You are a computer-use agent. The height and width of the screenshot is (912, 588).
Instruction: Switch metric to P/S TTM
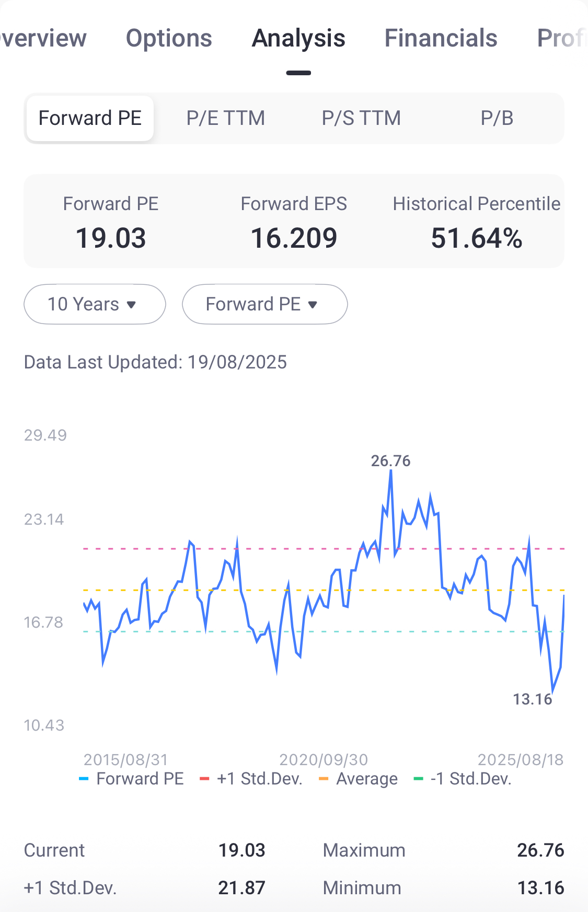pyautogui.click(x=361, y=118)
